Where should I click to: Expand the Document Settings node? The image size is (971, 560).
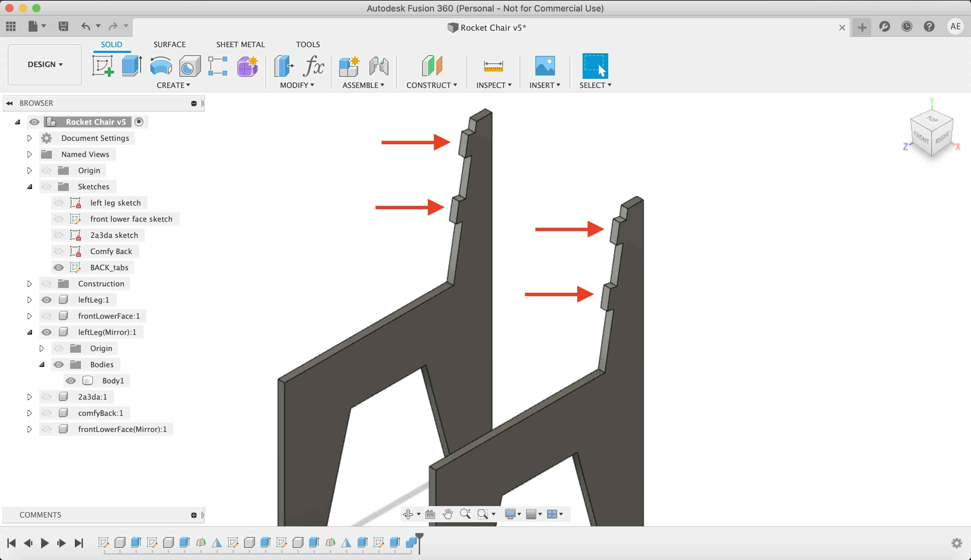coord(29,138)
